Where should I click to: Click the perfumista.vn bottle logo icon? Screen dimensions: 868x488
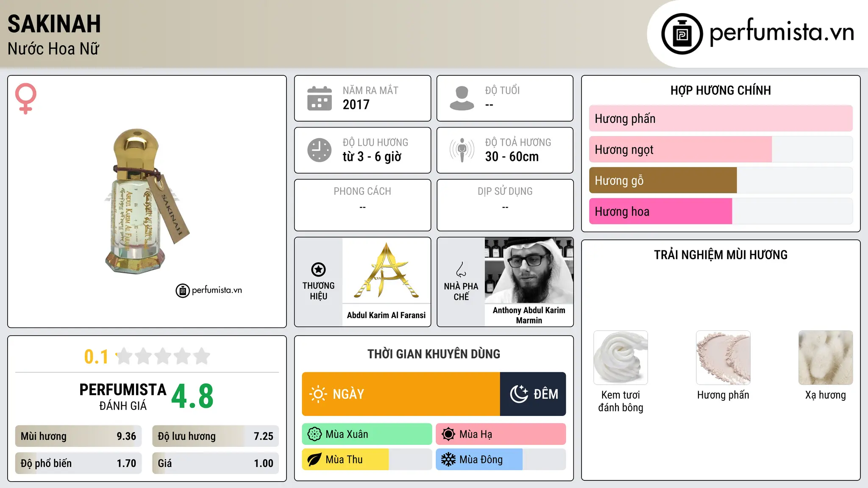[682, 34]
